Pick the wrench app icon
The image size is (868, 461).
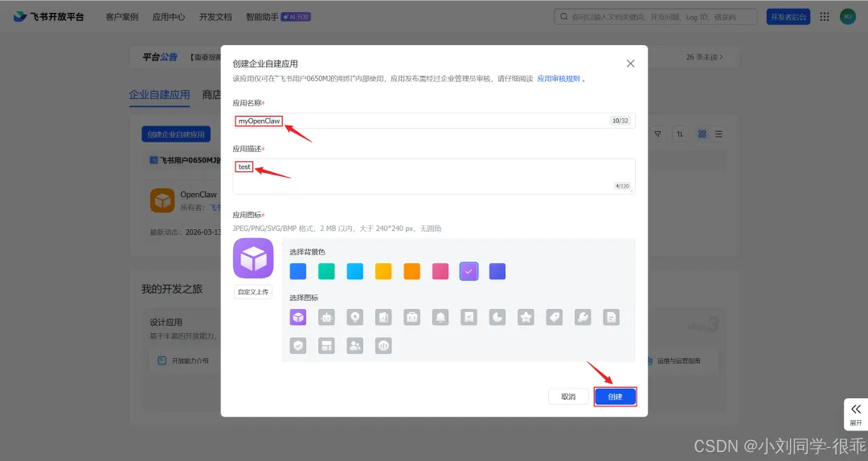click(583, 318)
